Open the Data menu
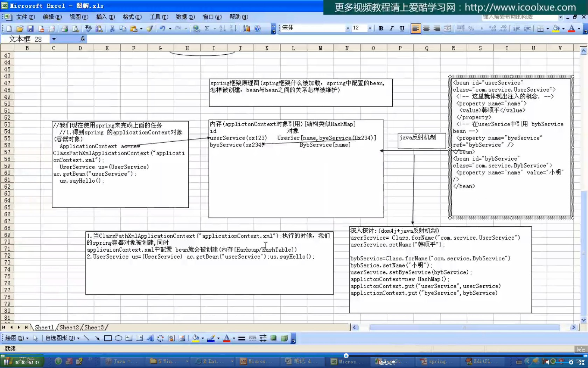Image resolution: width=588 pixels, height=368 pixels. [x=185, y=17]
